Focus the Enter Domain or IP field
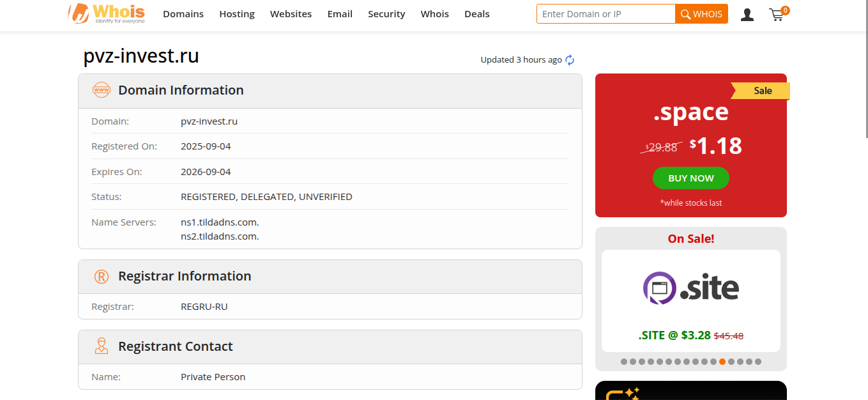The width and height of the screenshot is (868, 400). (605, 14)
